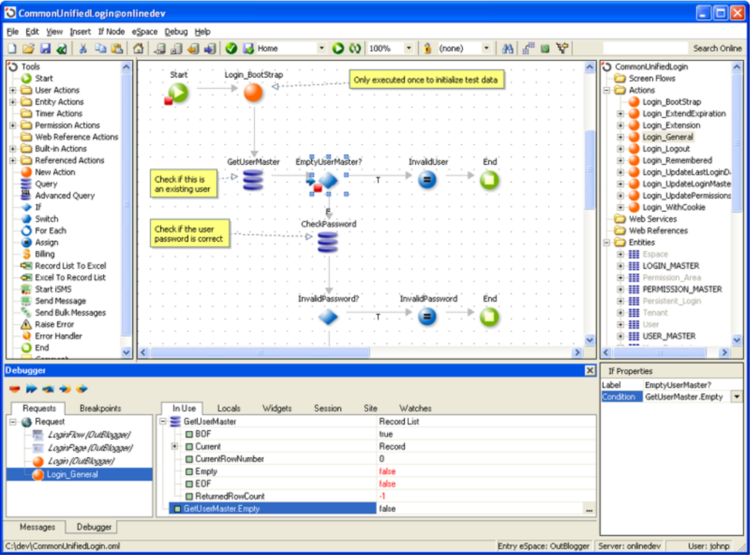Screen dimensions: 750x555
Task: Click the ellipsis button on watch row
Action: (x=589, y=509)
